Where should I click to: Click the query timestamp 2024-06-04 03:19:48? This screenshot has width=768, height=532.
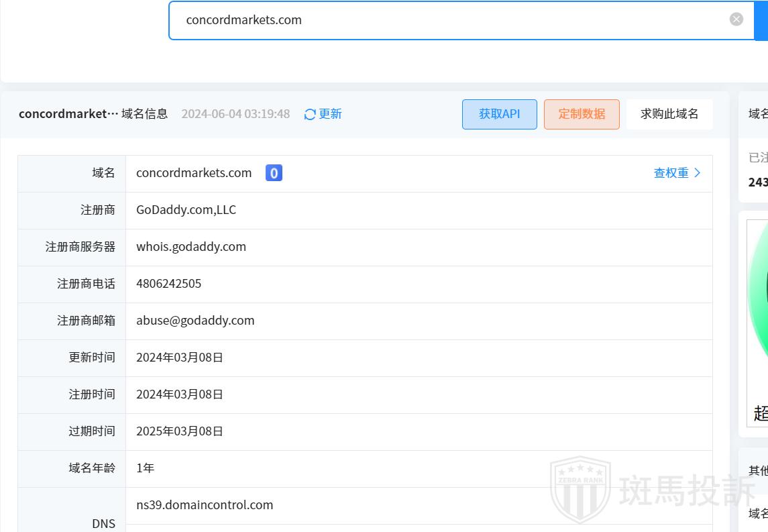[235, 114]
